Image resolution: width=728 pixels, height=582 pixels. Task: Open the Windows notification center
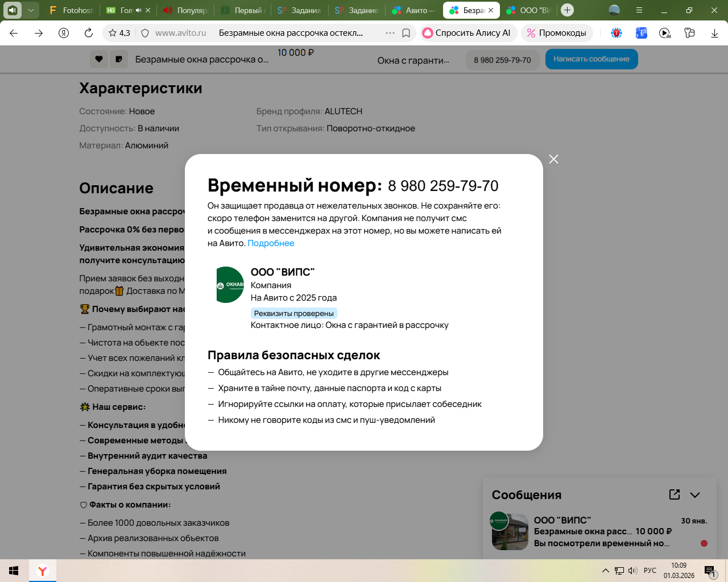[710, 571]
